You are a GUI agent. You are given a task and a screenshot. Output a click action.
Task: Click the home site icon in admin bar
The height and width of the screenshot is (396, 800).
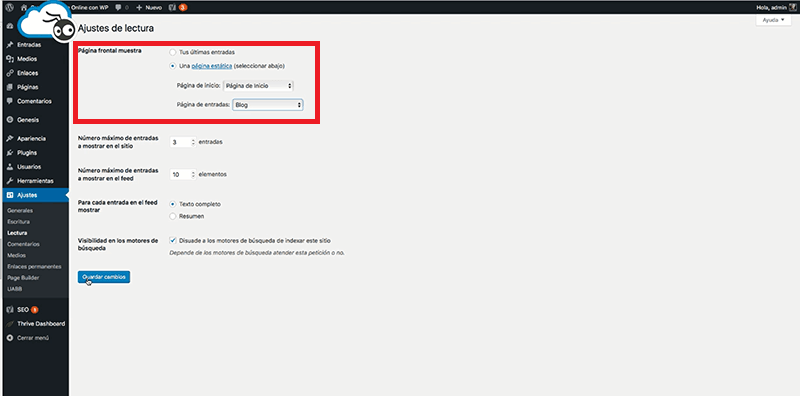point(23,7)
